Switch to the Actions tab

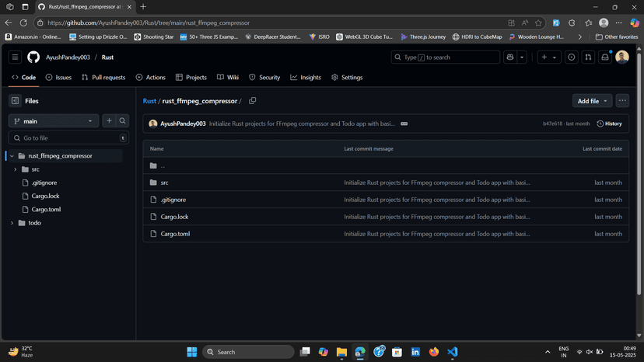[x=151, y=77]
